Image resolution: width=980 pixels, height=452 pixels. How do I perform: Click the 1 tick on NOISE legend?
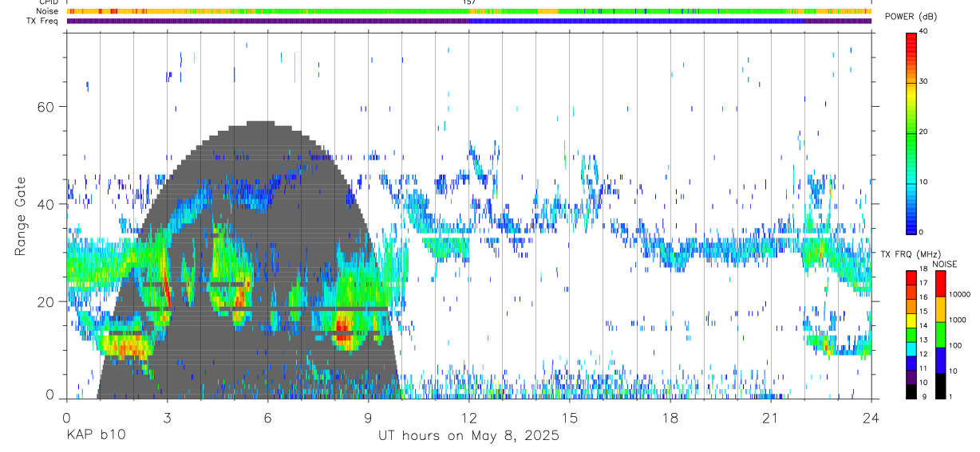[x=950, y=396]
